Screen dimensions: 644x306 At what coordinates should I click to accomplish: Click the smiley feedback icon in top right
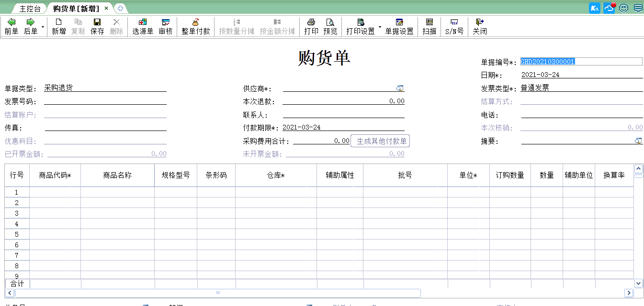623,8
